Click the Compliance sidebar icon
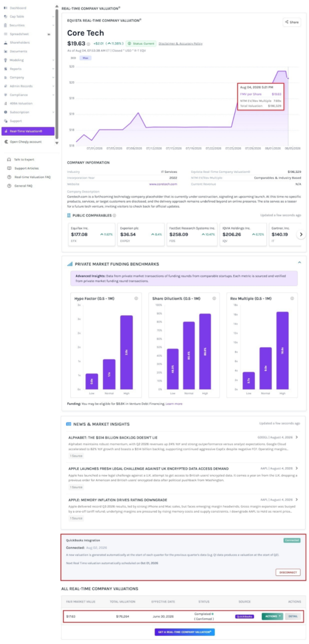Viewport: 309px width, 644px height. pos(5,95)
